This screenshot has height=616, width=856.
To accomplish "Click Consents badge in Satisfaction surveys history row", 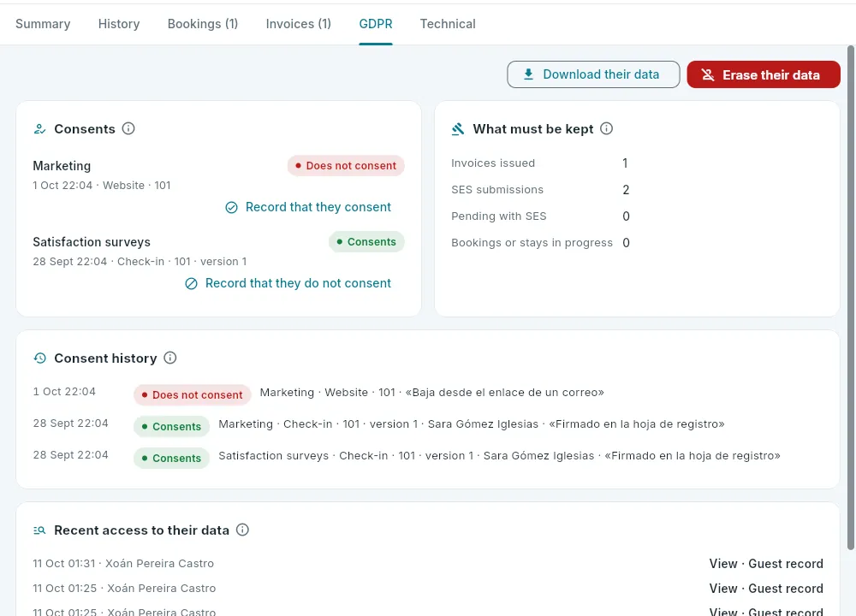I will [x=171, y=459].
